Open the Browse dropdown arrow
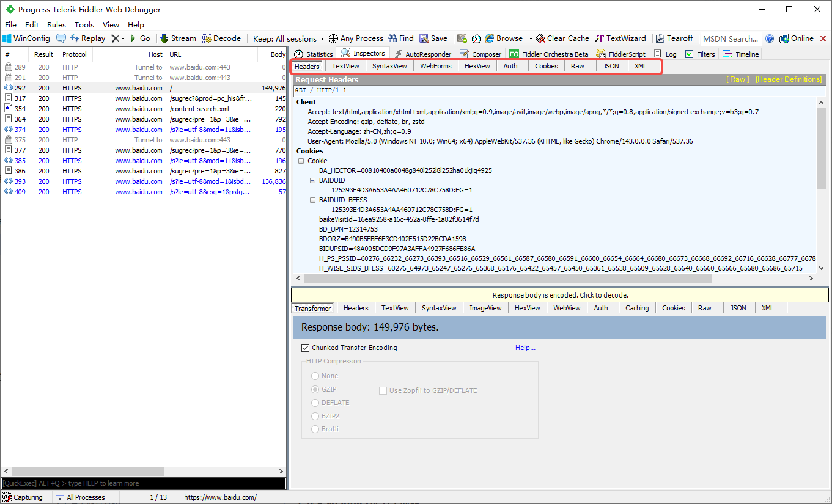Screen dimensions: 832x504 click(530, 38)
